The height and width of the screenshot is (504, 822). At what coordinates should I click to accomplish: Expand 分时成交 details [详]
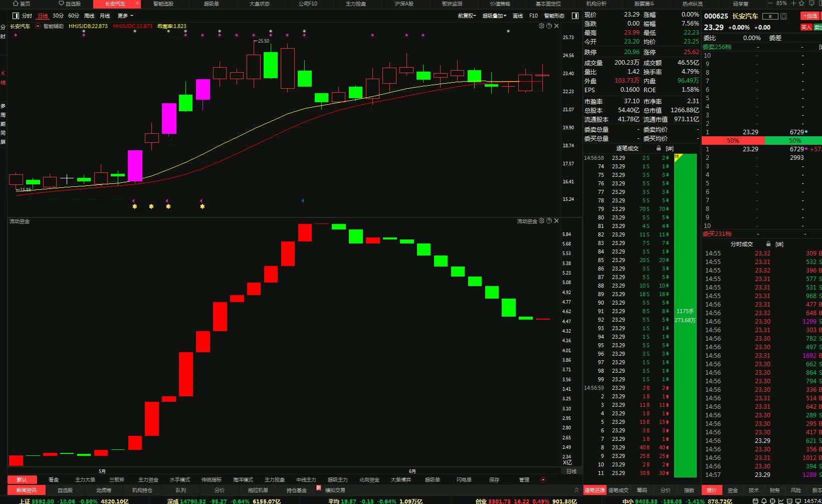click(779, 244)
